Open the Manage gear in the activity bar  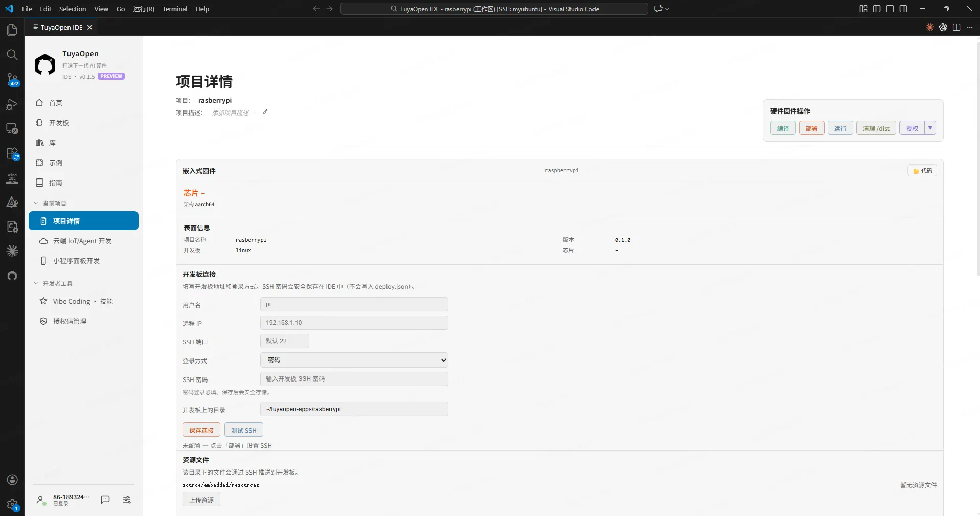[12, 505]
